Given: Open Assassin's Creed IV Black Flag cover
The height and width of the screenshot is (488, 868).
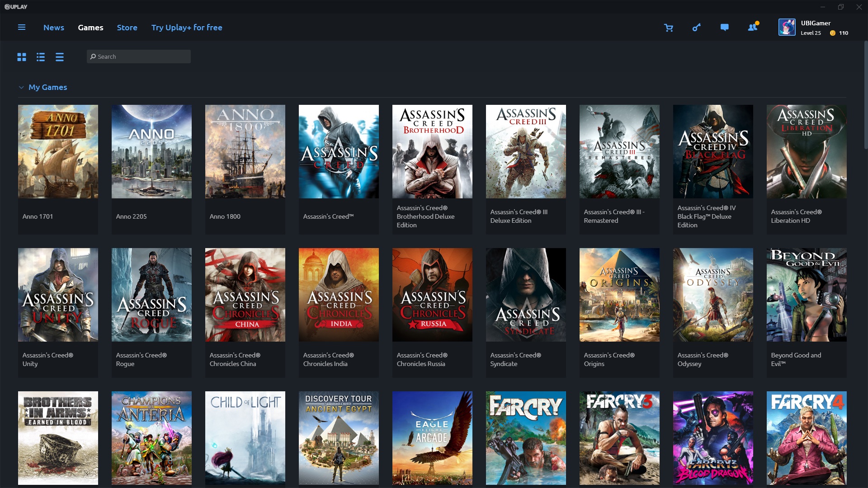Looking at the screenshot, I should (713, 151).
